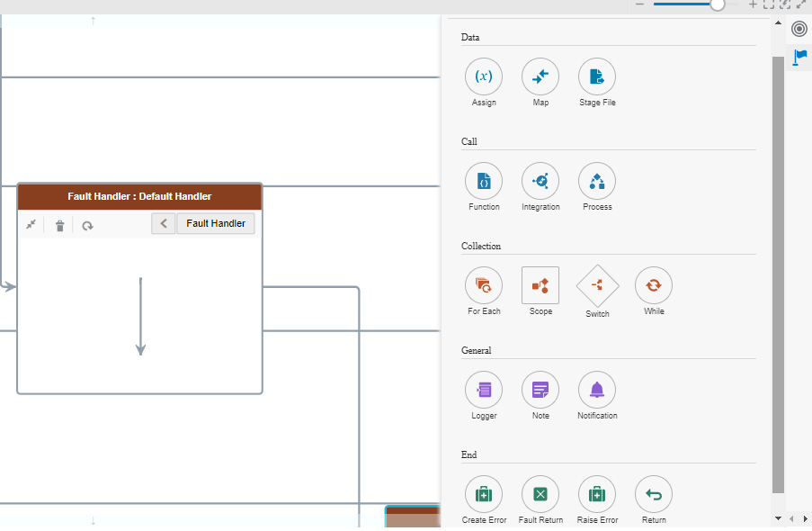Click the canvas zoom slider handle

[x=717, y=4]
